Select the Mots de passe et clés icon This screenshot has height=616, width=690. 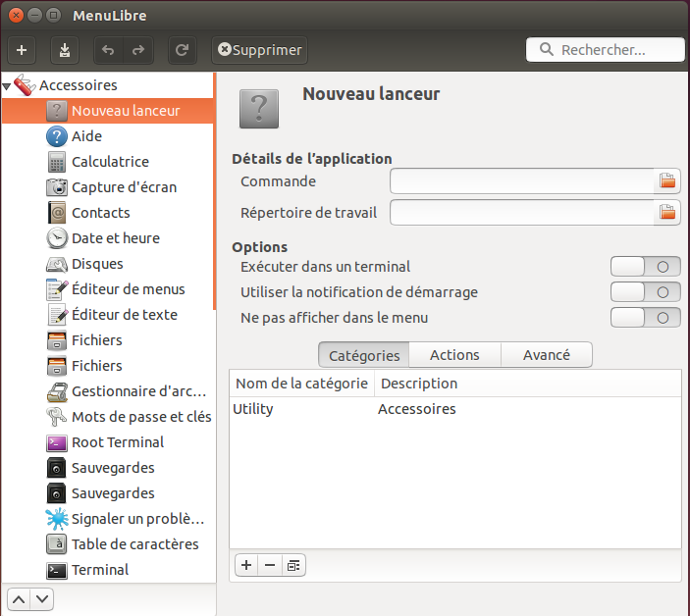tap(56, 417)
